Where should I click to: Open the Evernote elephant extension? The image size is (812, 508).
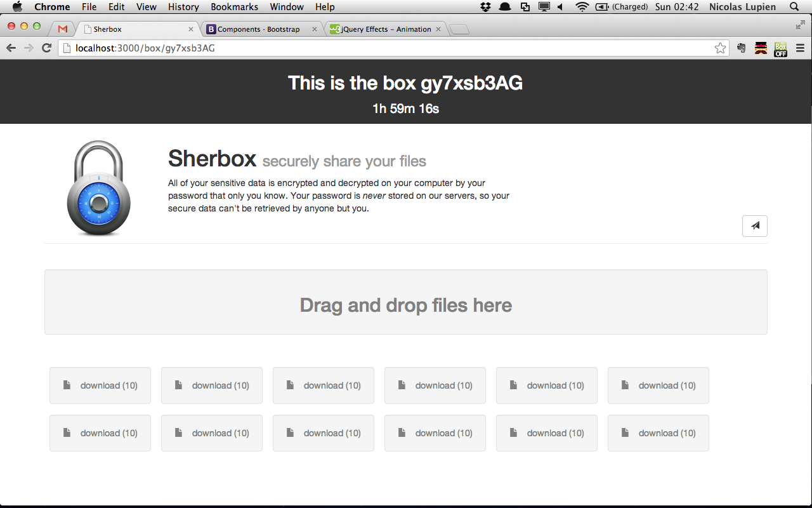coord(741,48)
